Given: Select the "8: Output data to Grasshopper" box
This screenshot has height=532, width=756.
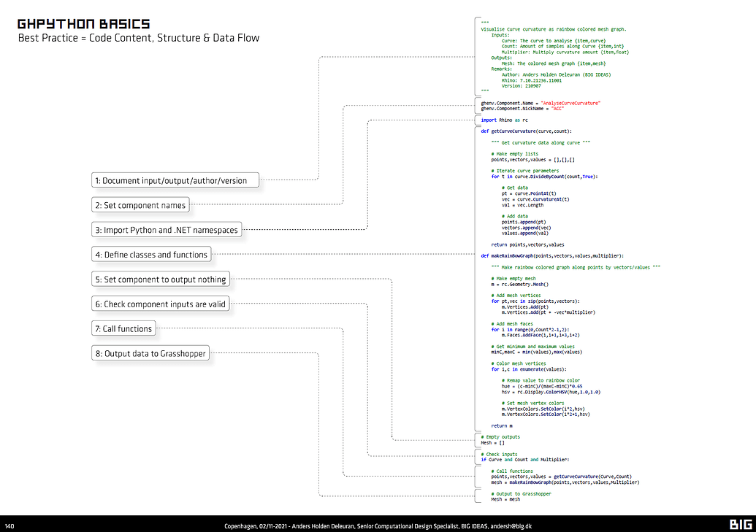Looking at the screenshot, I should click(150, 352).
